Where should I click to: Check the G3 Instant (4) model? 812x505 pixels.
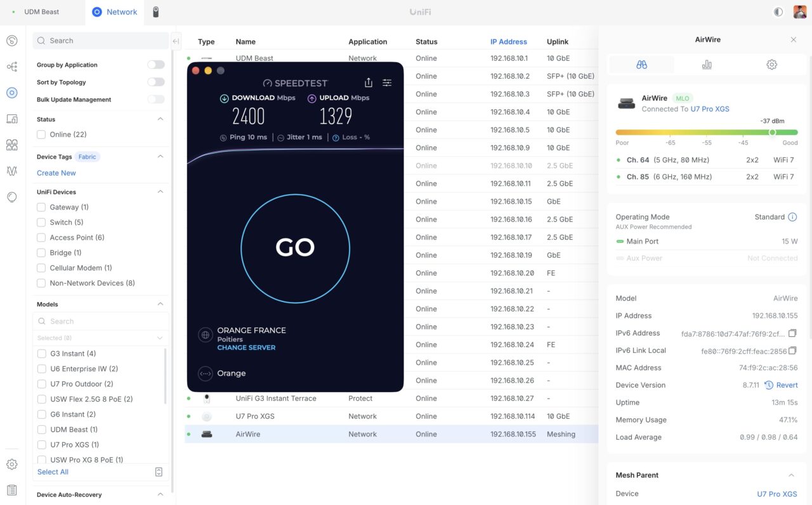[x=41, y=353]
